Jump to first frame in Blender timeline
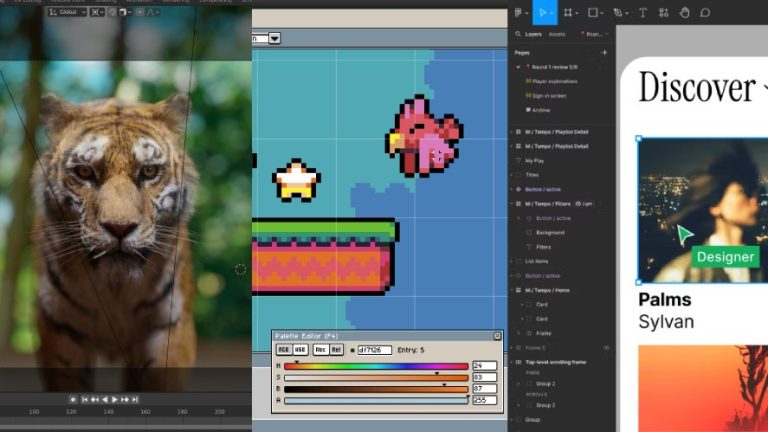Image resolution: width=768 pixels, height=432 pixels. coord(85,400)
